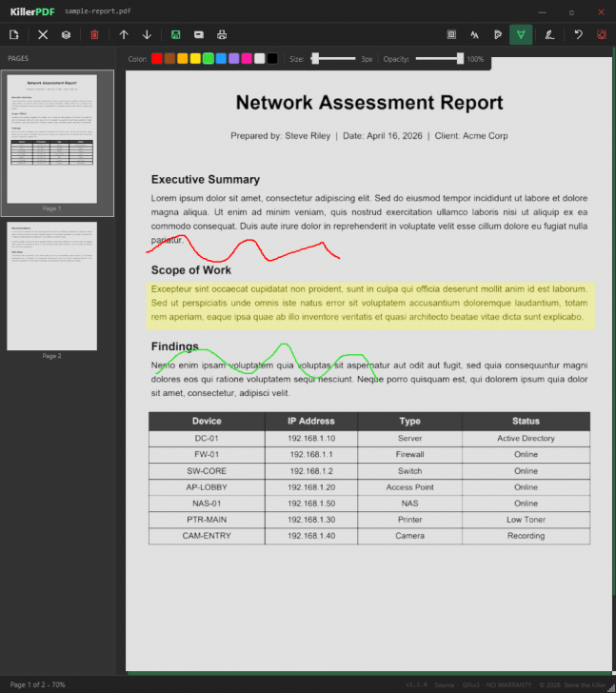This screenshot has height=693, width=616.
Task: Click the yellow highlighted paragraph
Action: click(370, 306)
